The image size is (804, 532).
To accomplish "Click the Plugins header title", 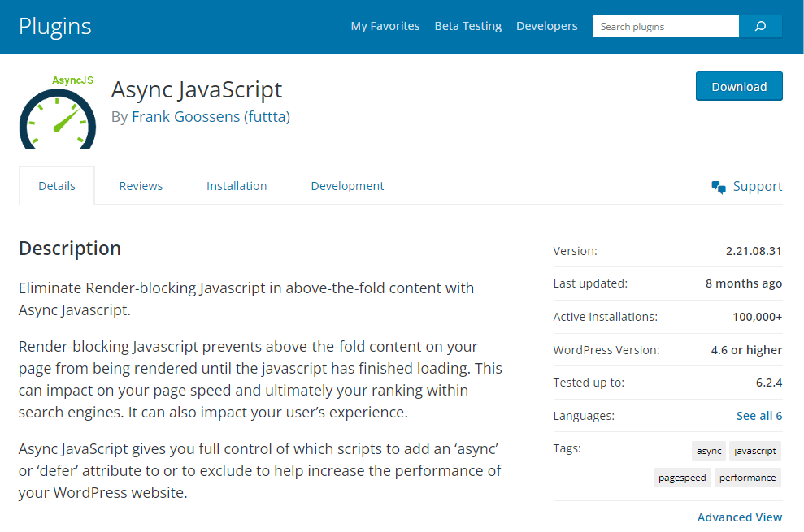I will [54, 27].
